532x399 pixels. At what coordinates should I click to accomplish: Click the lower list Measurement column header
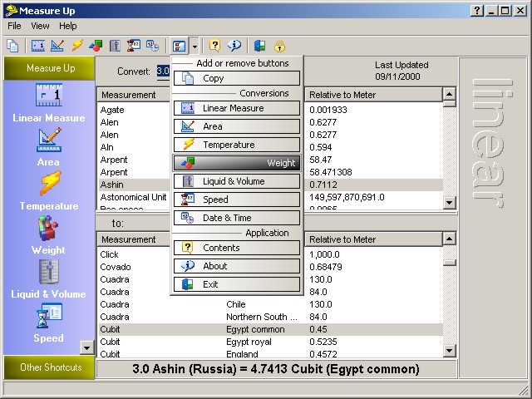click(134, 239)
